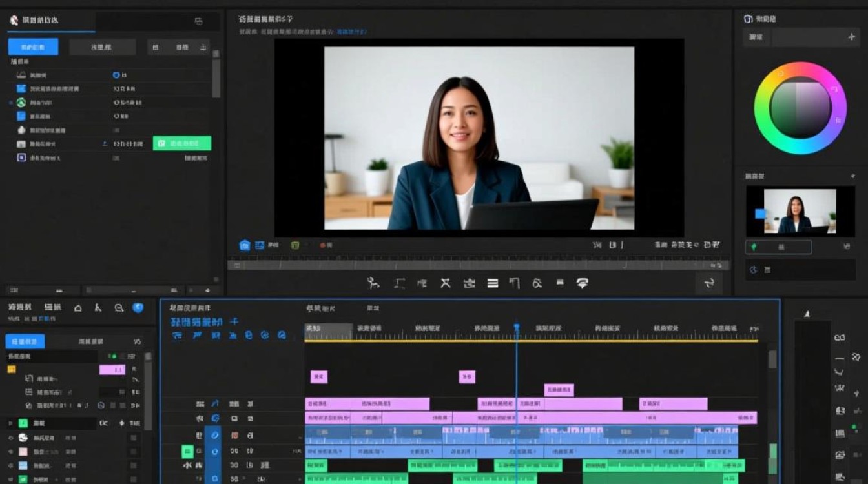Open the panel menu icon in the top-left panel header

coord(199,21)
